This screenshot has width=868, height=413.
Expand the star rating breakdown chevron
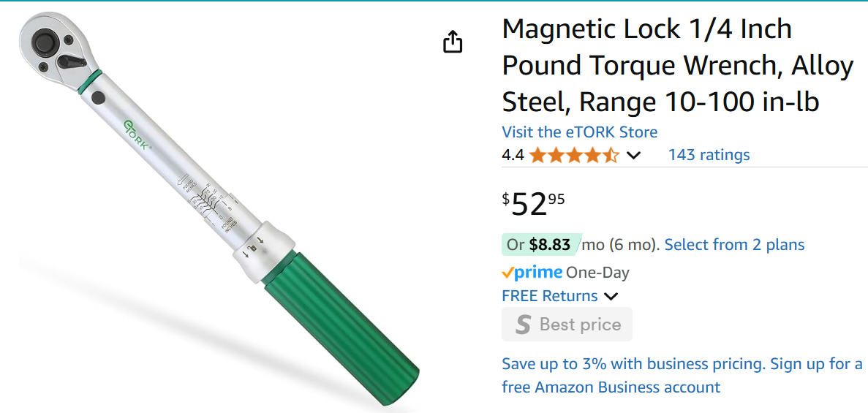[x=633, y=155]
